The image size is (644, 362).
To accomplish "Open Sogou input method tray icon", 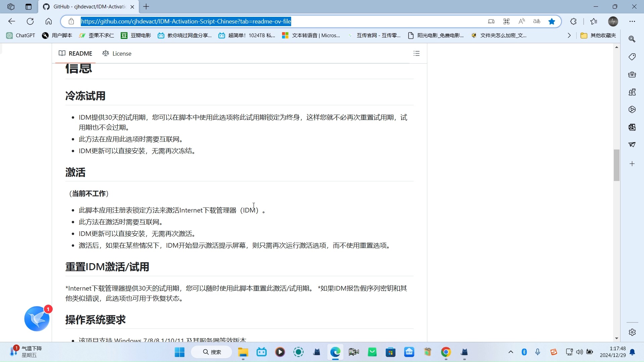I will pyautogui.click(x=553, y=352).
